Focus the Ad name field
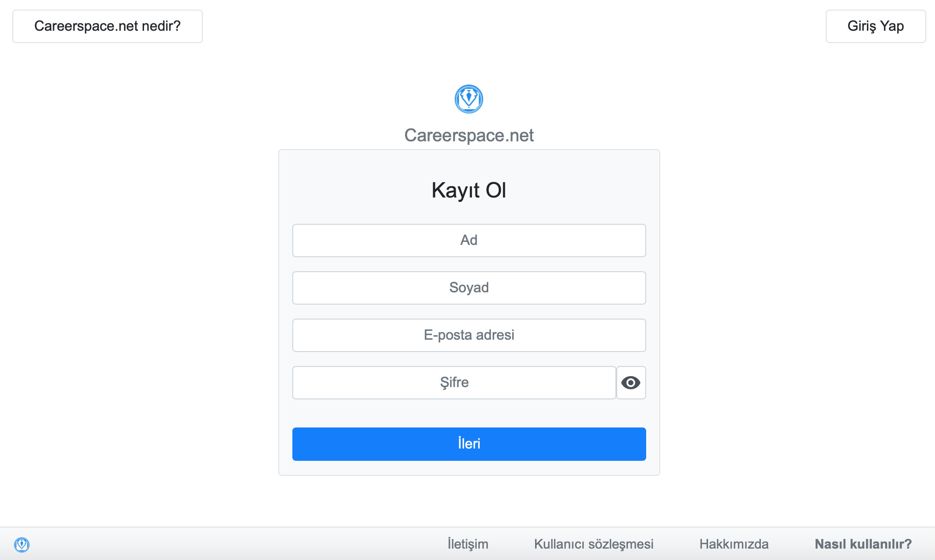Screen dimensions: 935x560 coord(469,241)
